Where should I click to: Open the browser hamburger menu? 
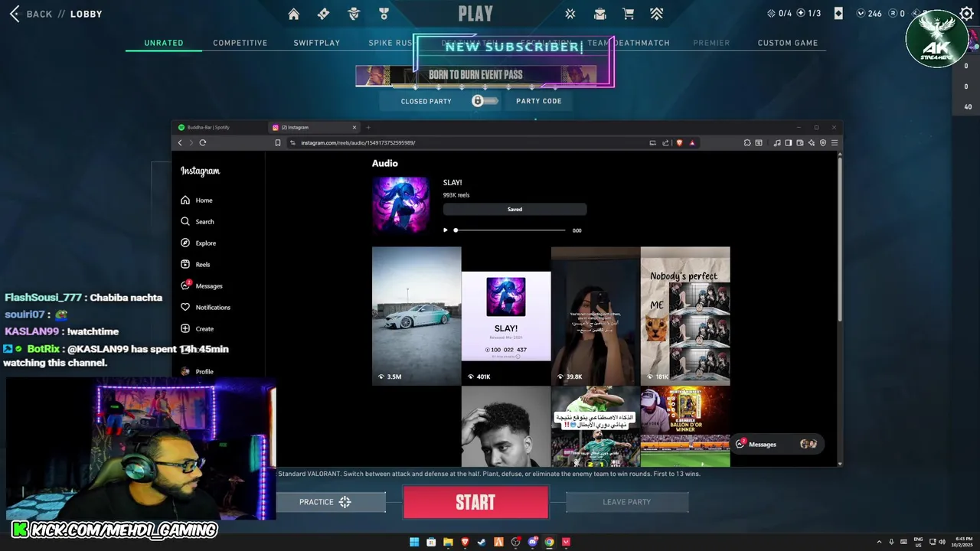(835, 142)
